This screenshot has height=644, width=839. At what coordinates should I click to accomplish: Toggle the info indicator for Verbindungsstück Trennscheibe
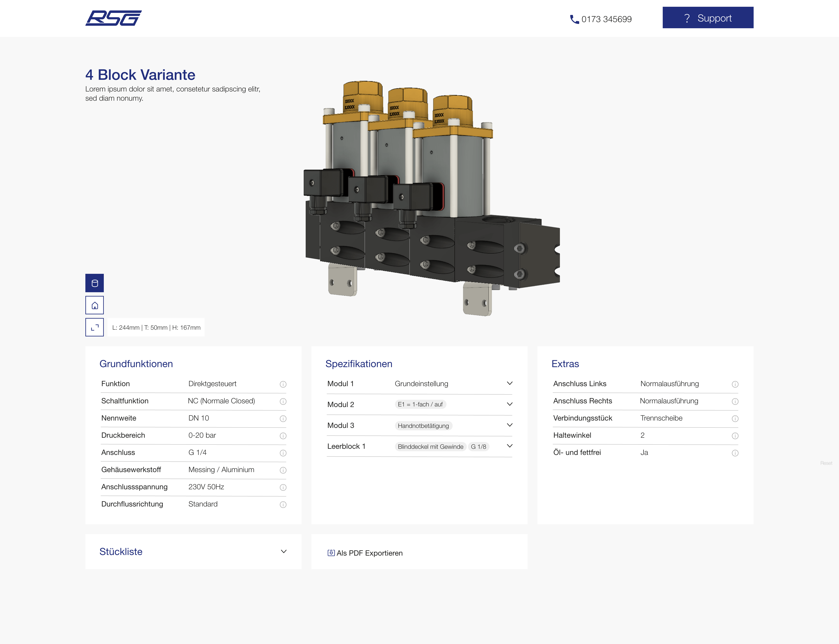[735, 419]
